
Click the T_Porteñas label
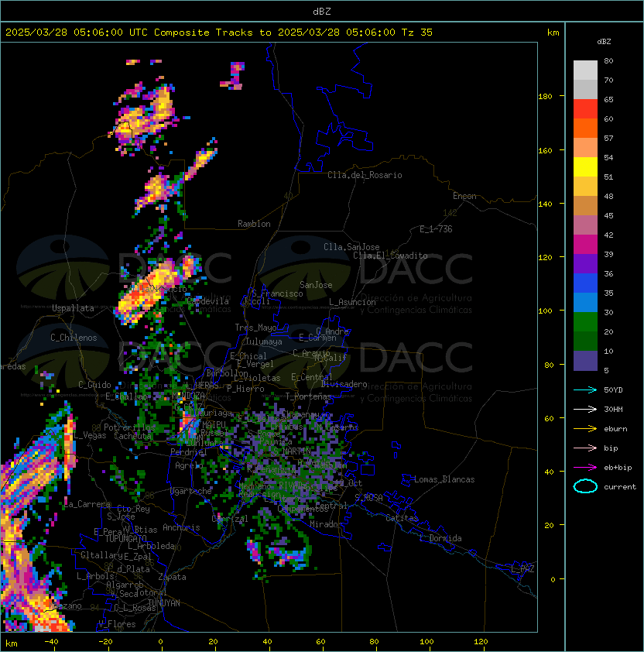click(308, 396)
